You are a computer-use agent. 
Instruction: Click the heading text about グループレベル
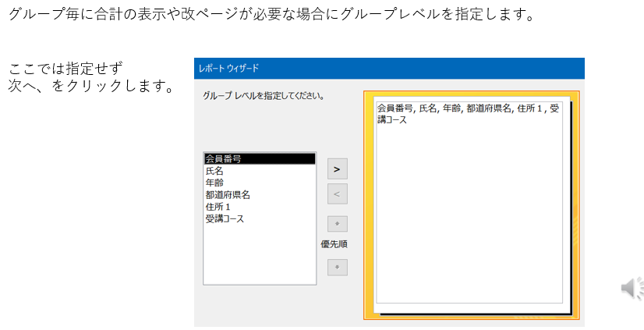[271, 16]
